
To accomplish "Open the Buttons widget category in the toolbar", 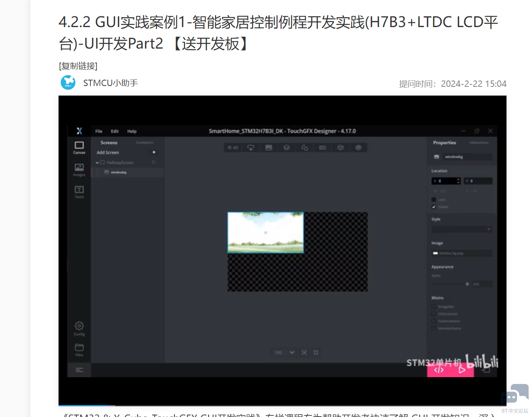I will coord(250,147).
